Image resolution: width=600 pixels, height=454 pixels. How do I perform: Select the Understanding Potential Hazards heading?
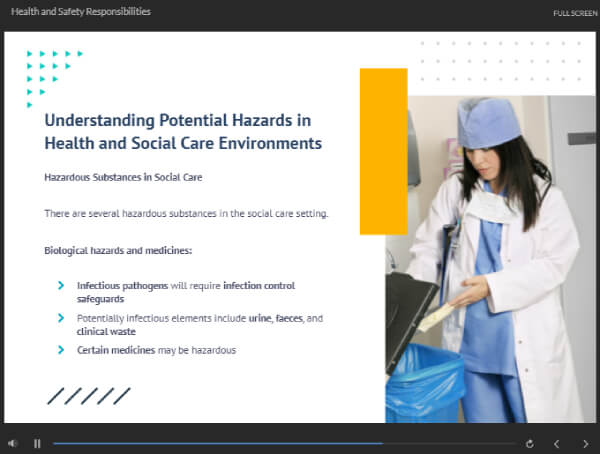(183, 131)
